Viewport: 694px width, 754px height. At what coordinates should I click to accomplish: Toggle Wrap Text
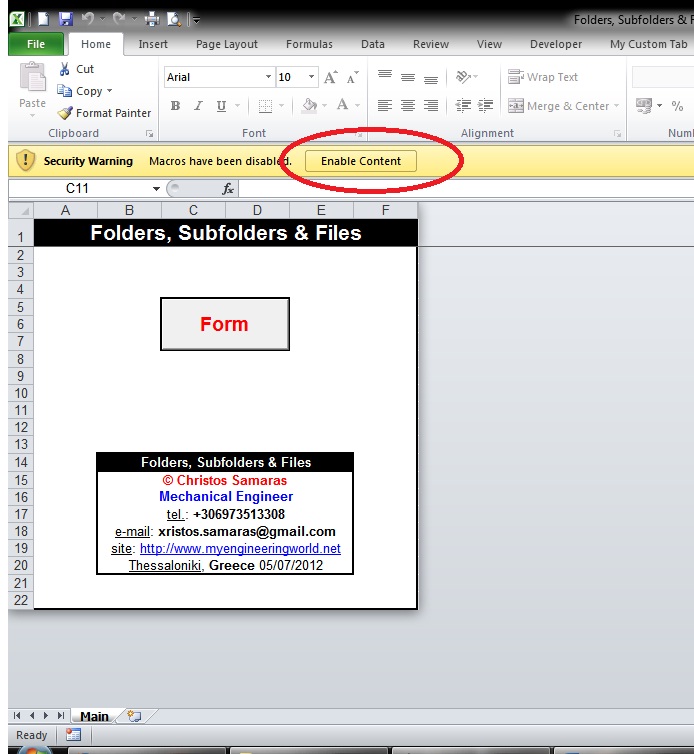click(x=543, y=77)
